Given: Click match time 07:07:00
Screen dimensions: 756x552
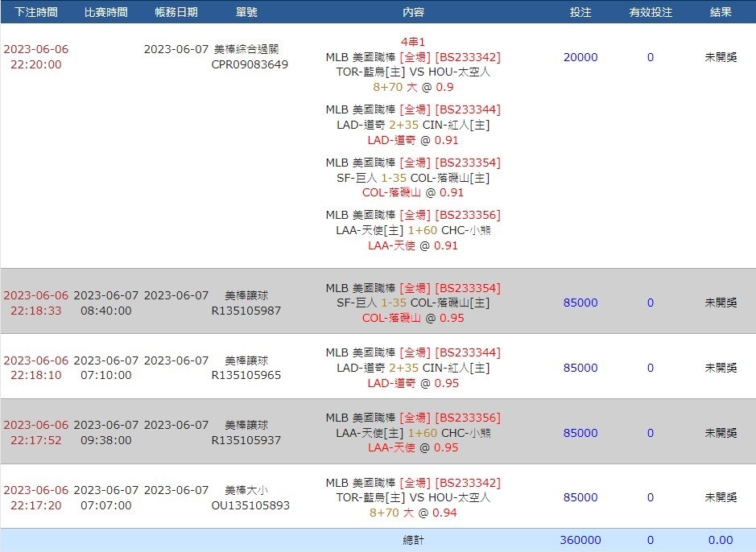Looking at the screenshot, I should 106,506.
